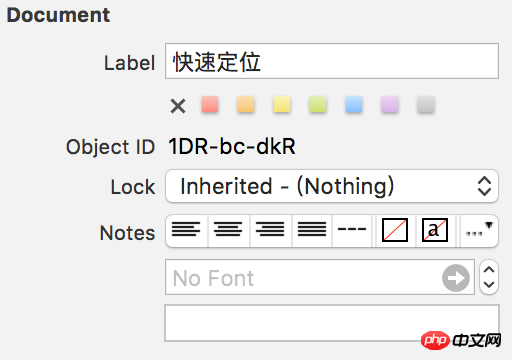Open the notes text color box
Viewport: 512px width, 360px height.
click(x=435, y=230)
